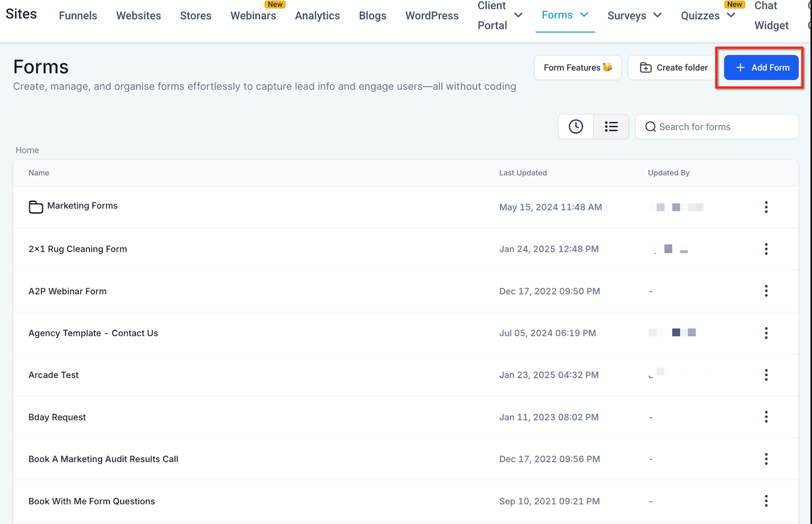Open more options for Agency Template - Contact Us

766,333
